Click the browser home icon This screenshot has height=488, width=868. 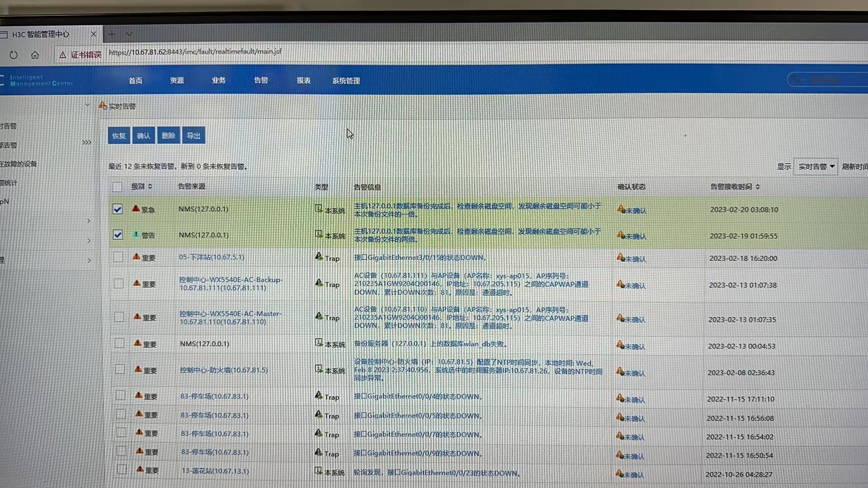click(35, 55)
